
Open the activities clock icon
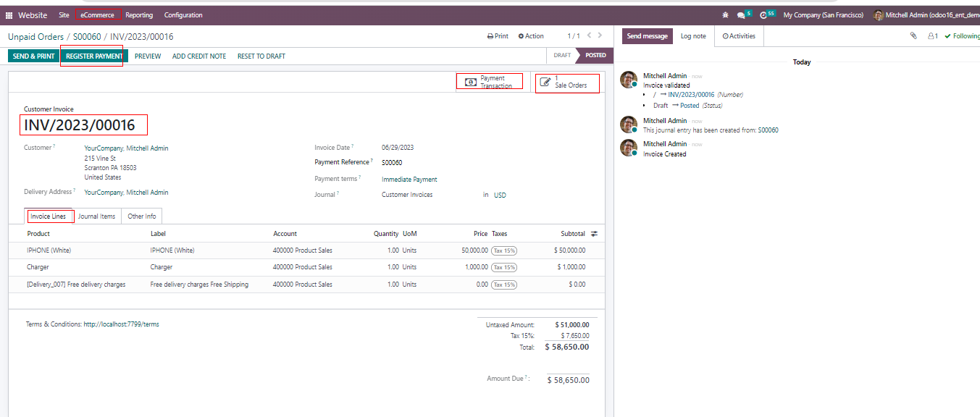tap(763, 15)
